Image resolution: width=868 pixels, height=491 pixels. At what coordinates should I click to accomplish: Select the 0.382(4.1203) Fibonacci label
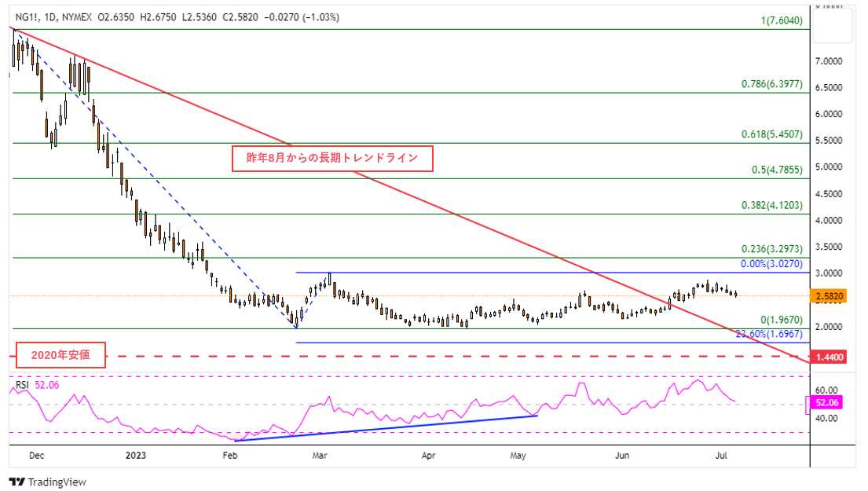click(771, 205)
